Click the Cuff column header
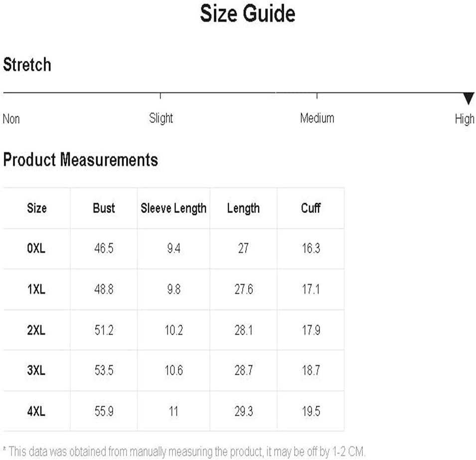476x460 pixels. (x=311, y=208)
